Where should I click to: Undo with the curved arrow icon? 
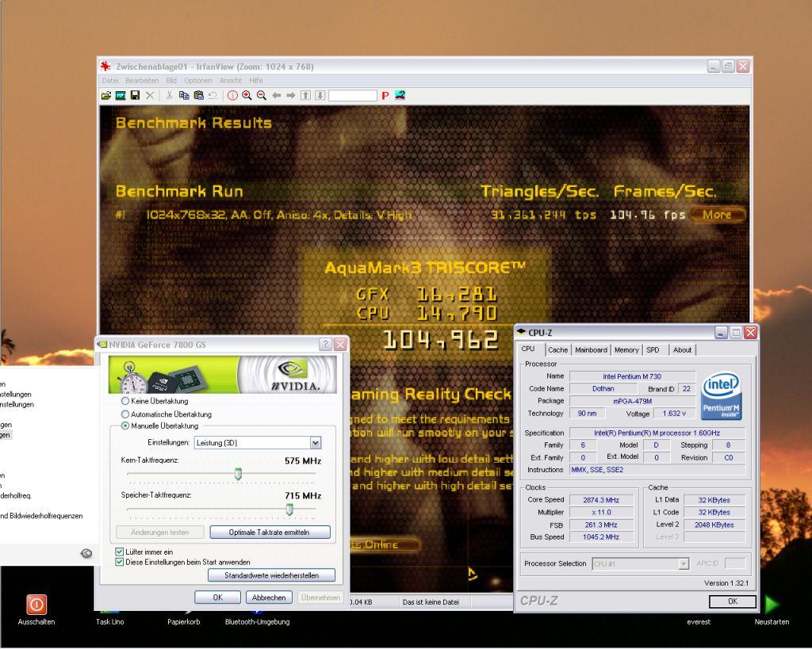tap(213, 96)
